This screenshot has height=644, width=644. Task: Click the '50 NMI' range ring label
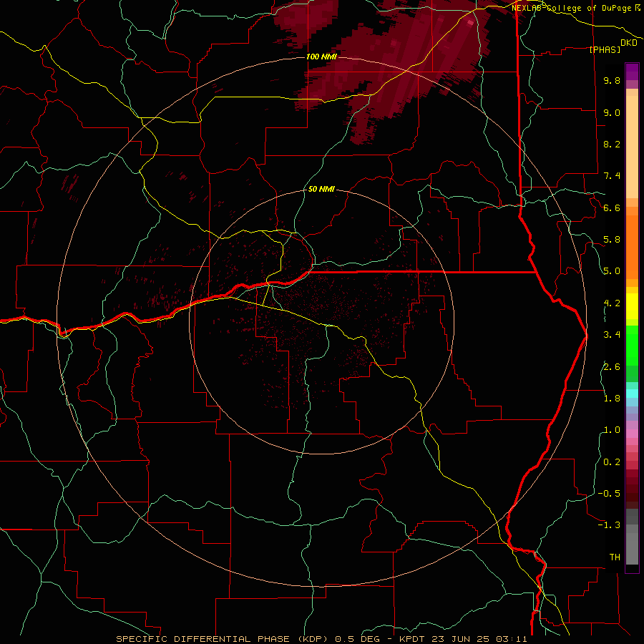[x=321, y=189]
